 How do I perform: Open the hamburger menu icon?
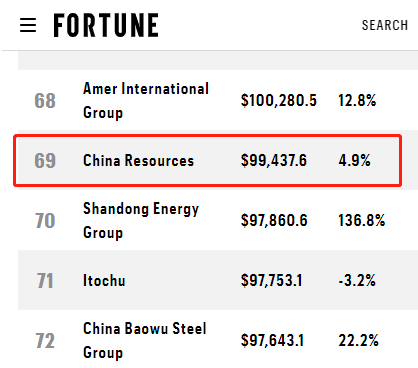click(x=28, y=25)
